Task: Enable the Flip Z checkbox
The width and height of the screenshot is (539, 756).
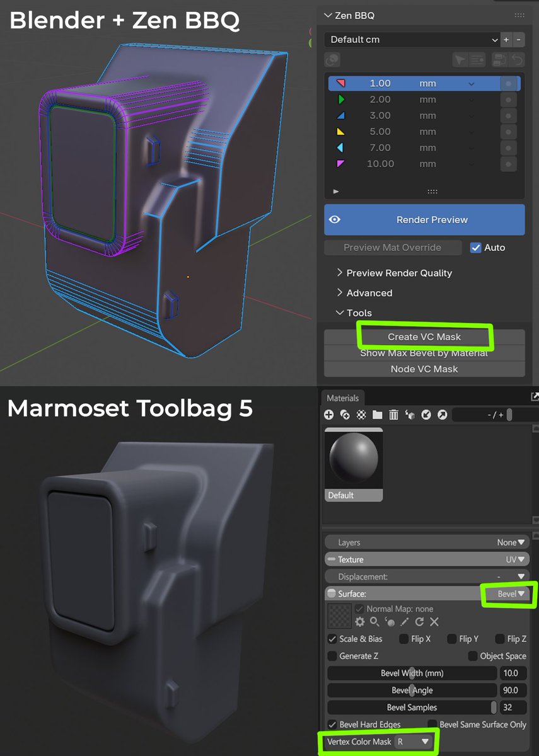Action: click(500, 639)
